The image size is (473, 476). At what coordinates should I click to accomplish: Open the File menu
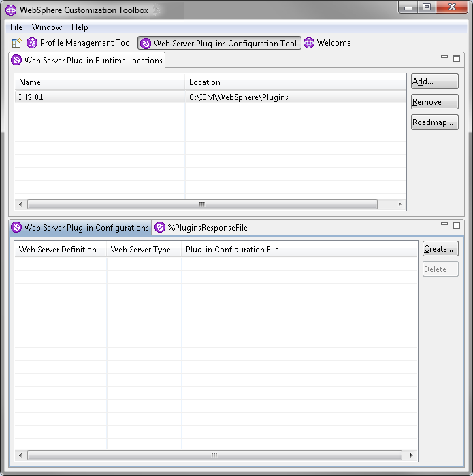point(16,27)
